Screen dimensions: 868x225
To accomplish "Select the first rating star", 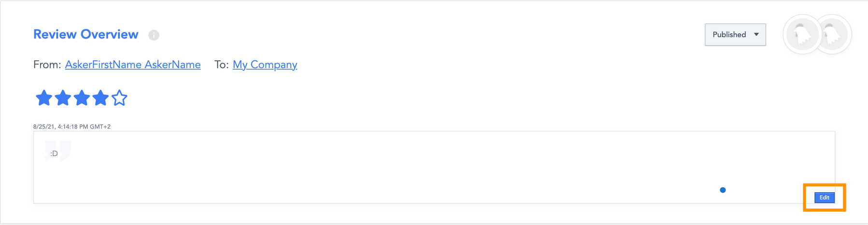I will pos(44,98).
